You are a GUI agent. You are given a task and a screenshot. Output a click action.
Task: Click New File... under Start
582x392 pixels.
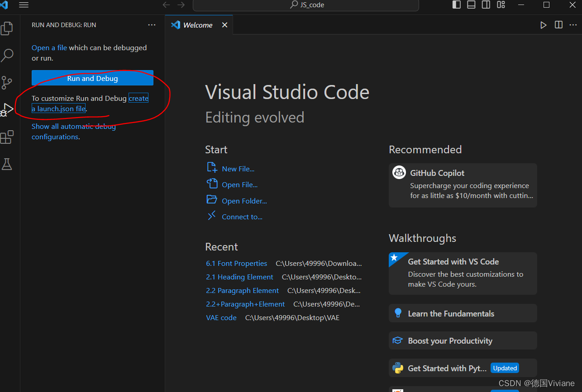238,169
